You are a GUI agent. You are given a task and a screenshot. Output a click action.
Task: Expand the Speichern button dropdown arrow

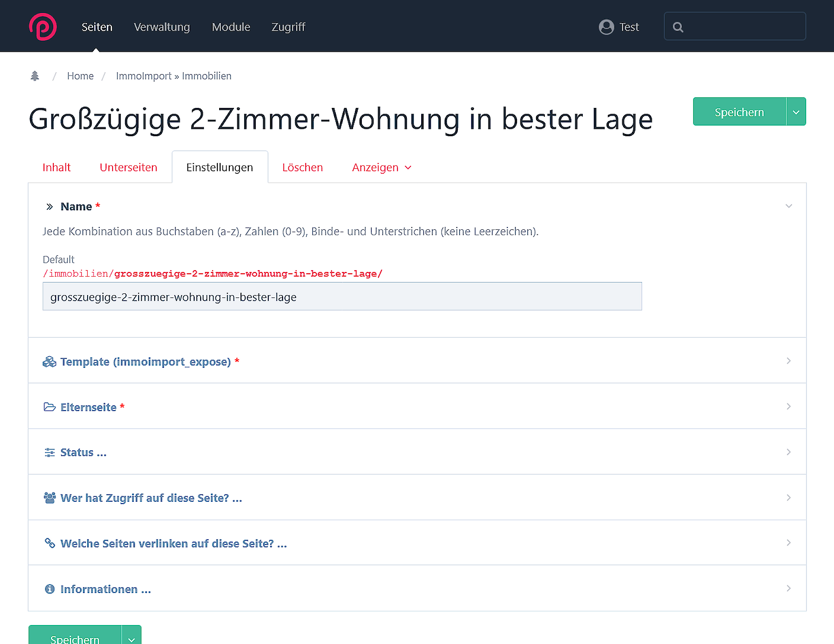pos(796,112)
